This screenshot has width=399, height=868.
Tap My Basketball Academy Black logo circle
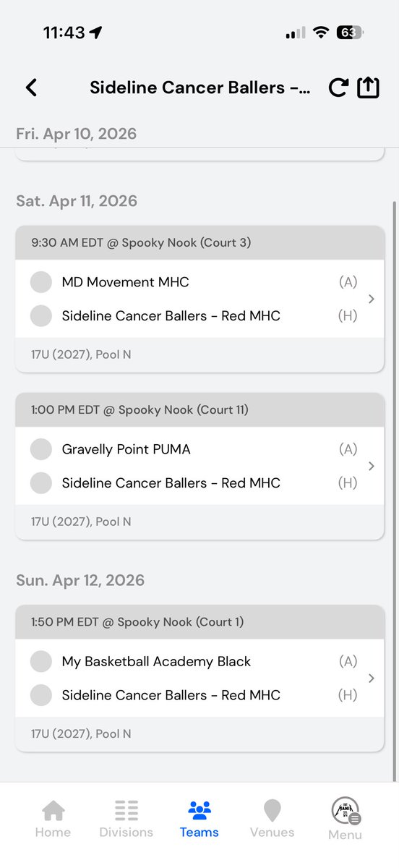pyautogui.click(x=41, y=661)
